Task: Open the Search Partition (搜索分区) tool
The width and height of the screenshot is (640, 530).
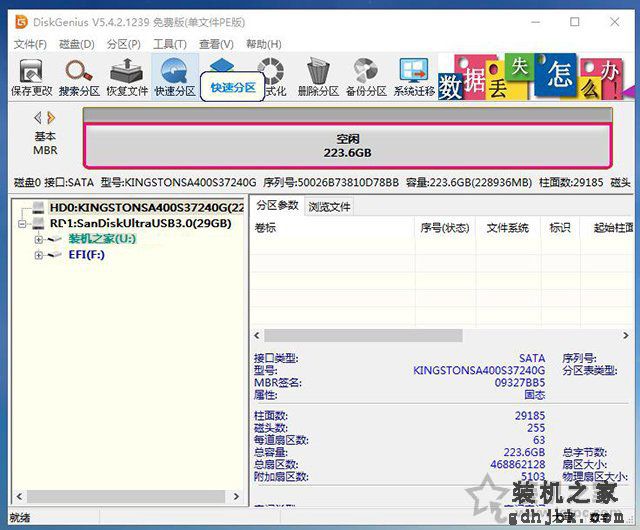Action: 79,77
